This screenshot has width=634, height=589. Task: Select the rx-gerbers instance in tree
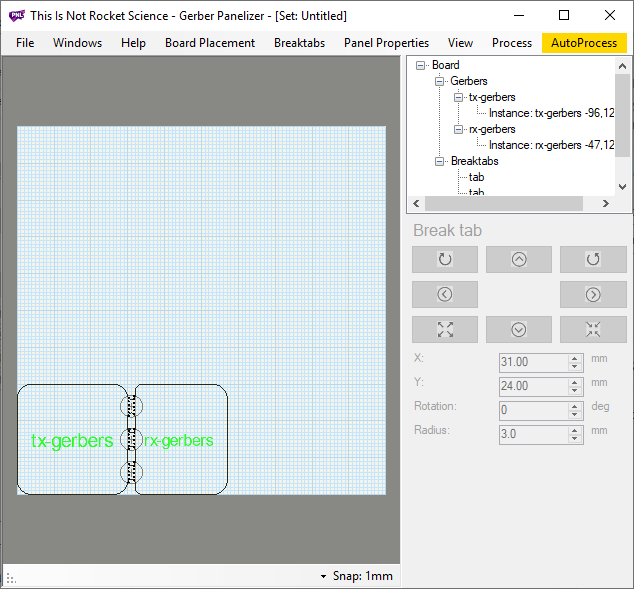tap(551, 145)
